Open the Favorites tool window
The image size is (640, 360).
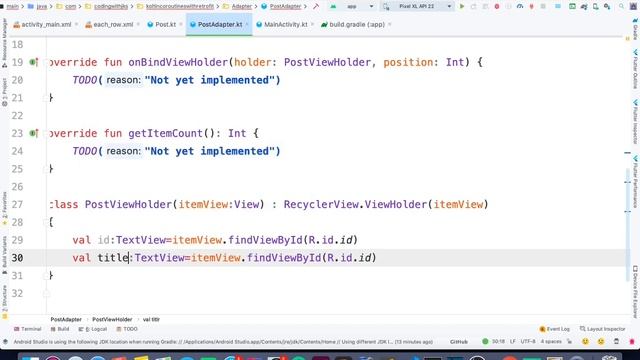pyautogui.click(x=4, y=209)
